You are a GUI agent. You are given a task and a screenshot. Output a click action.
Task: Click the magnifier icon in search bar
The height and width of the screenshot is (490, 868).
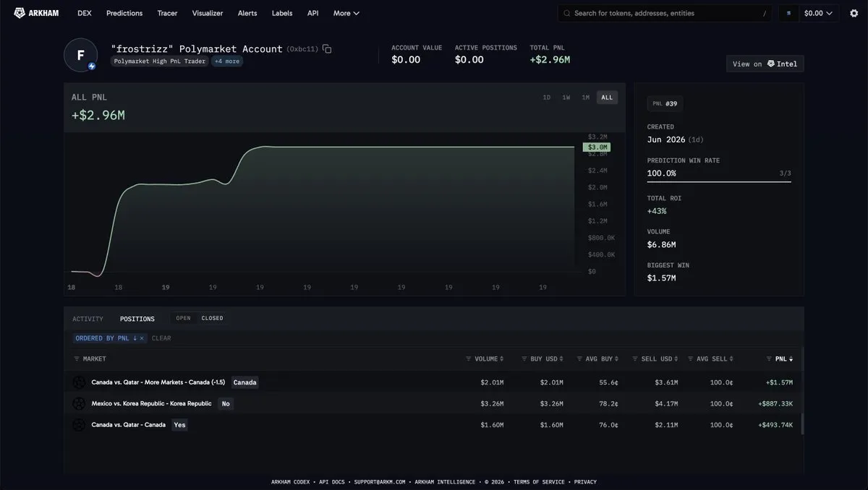[567, 13]
